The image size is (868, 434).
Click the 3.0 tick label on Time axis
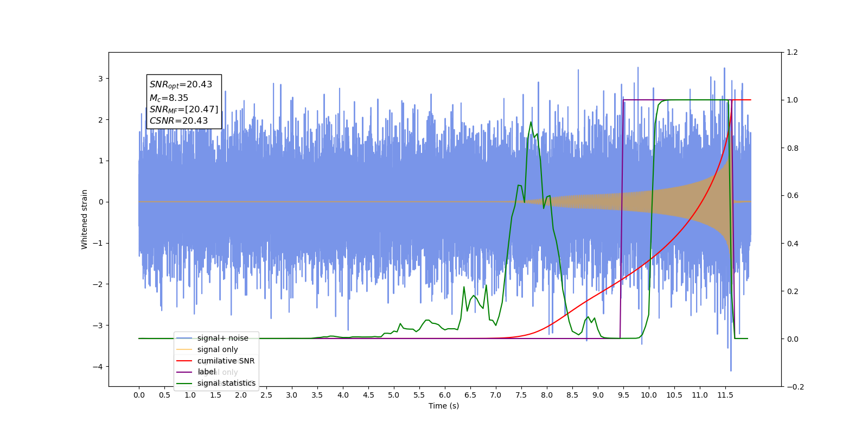(292, 395)
